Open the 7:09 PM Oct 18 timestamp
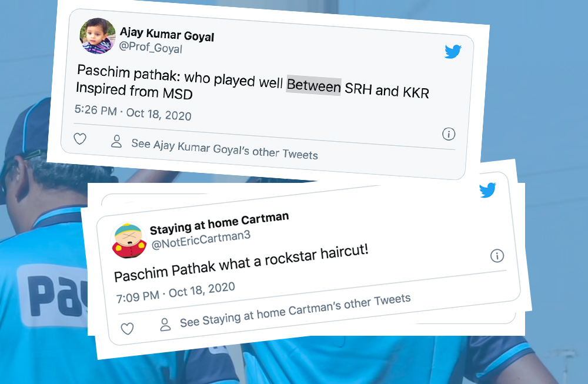The image size is (588, 384). [x=175, y=292]
